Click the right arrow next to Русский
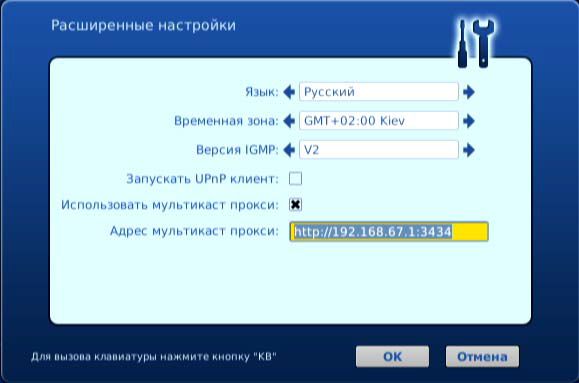 pyautogui.click(x=469, y=92)
